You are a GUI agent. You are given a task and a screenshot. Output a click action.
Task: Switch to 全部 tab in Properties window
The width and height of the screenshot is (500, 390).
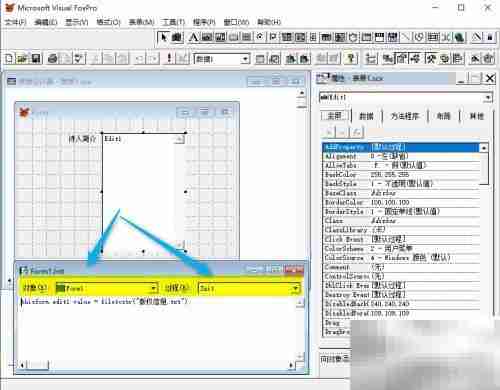pyautogui.click(x=335, y=116)
